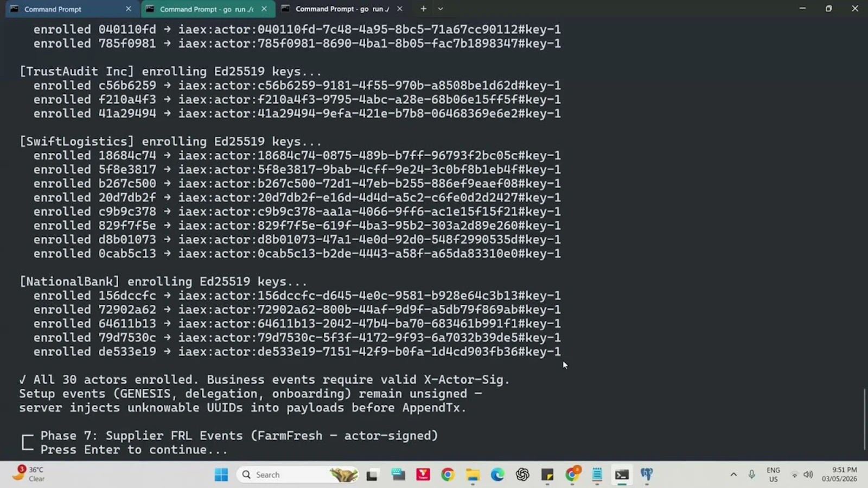Click the 'enrolled b267c500' line
868x488 pixels.
point(297,184)
